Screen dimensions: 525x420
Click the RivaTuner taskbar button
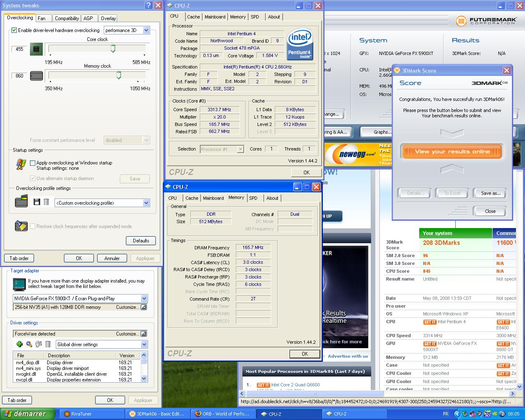click(x=91, y=414)
